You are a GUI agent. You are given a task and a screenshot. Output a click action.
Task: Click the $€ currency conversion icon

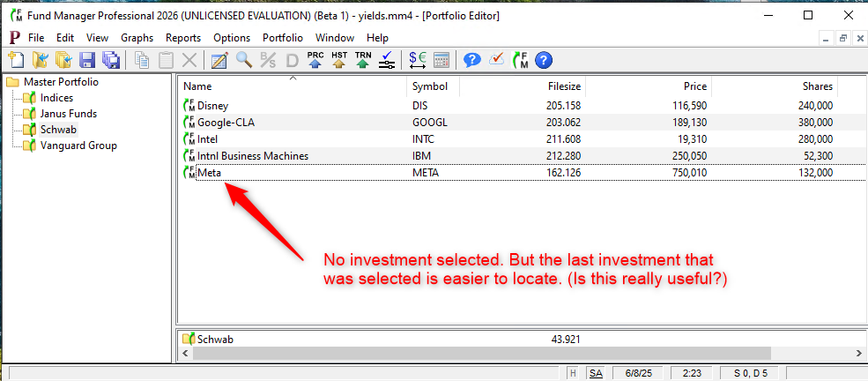click(417, 60)
